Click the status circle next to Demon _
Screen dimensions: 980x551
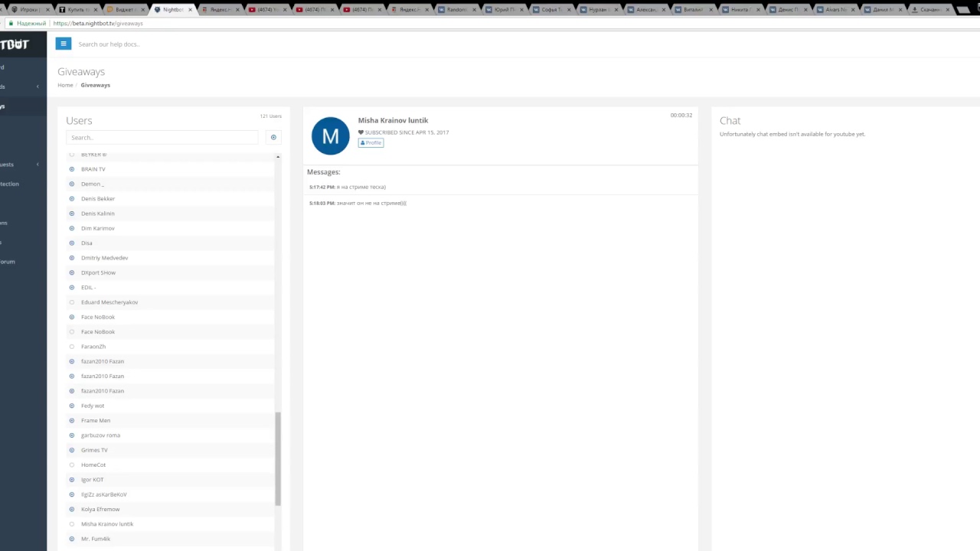click(72, 184)
